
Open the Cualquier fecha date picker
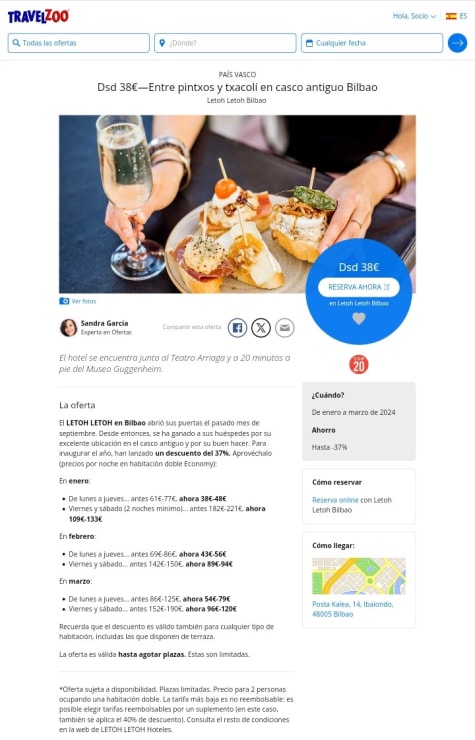click(x=372, y=43)
